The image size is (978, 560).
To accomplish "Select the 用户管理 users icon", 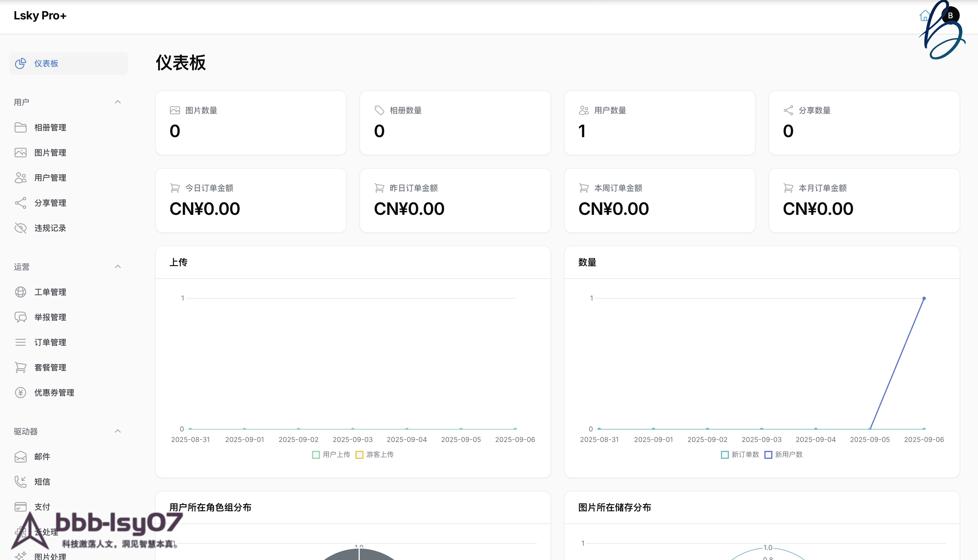I will (x=21, y=177).
